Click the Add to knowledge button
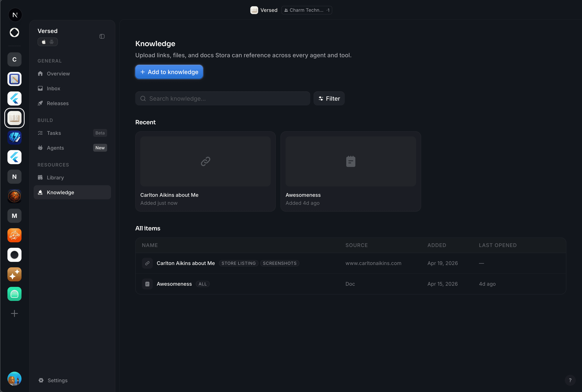This screenshot has width=582, height=392. click(x=169, y=72)
